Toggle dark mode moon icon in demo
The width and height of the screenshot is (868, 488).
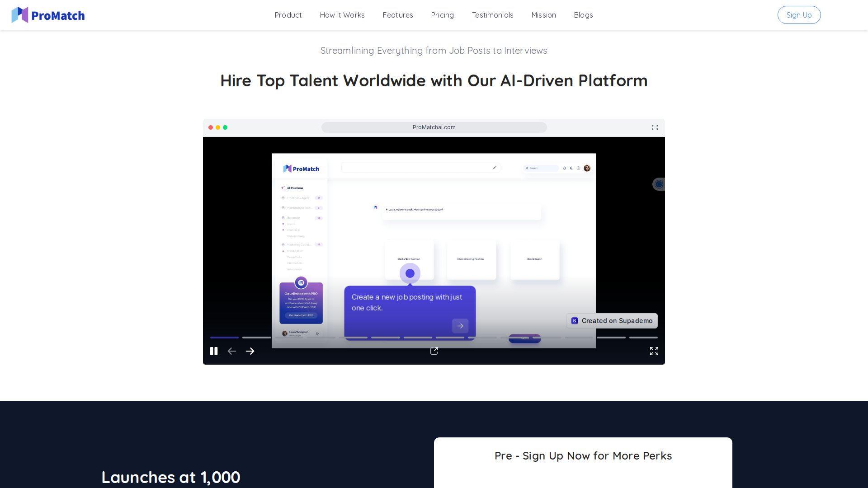pyautogui.click(x=571, y=168)
